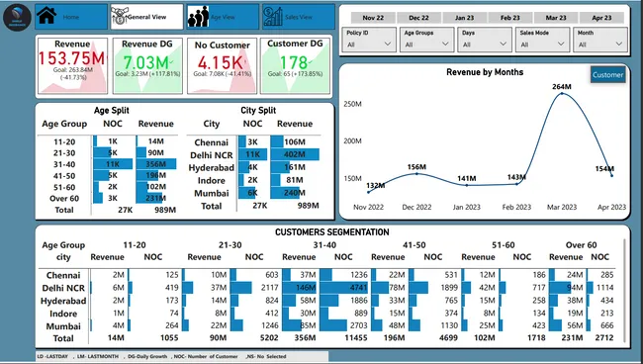The image size is (643, 364).
Task: Click the Revenue DG 7.03M KPI card
Action: [x=147, y=66]
